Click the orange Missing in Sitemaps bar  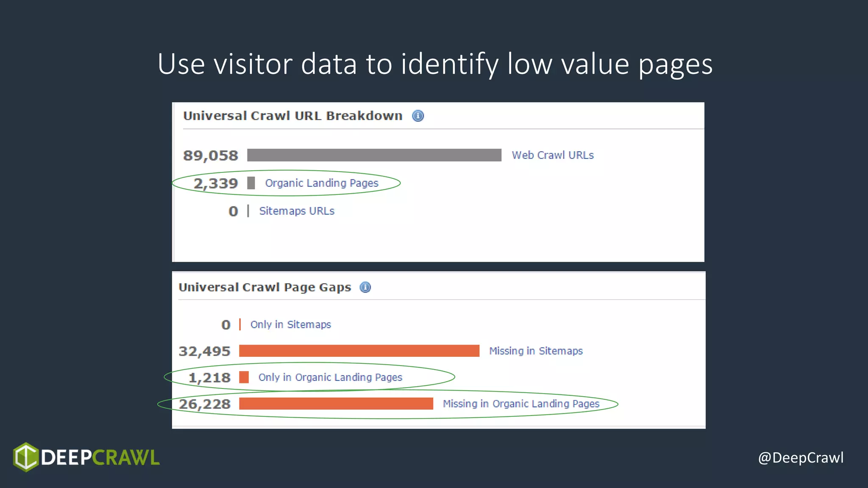point(359,351)
